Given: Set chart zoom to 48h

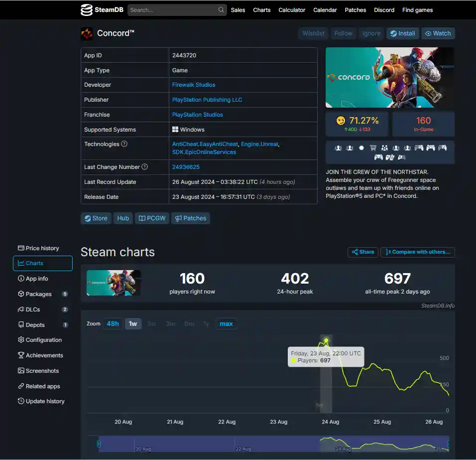Looking at the screenshot, I should (x=113, y=323).
